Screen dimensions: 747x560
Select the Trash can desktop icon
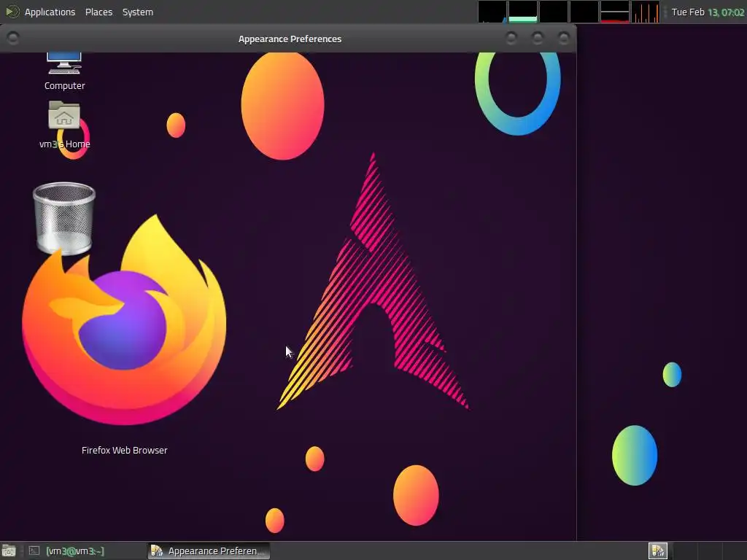pos(64,218)
